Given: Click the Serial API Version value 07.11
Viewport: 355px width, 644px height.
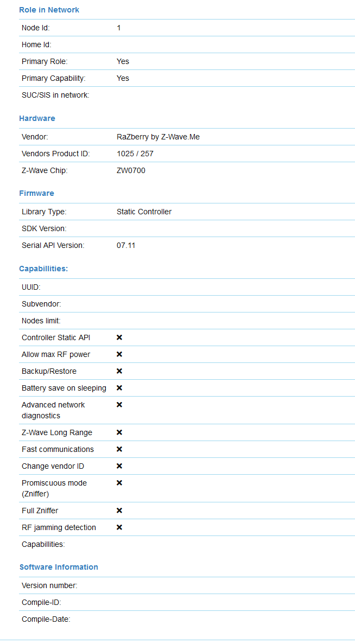Looking at the screenshot, I should coord(126,245).
